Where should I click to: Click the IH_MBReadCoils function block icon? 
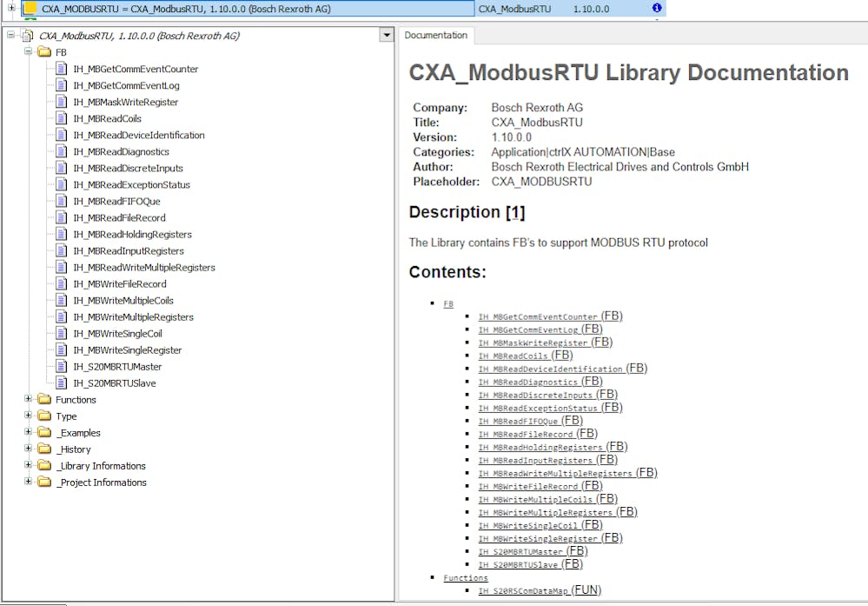(61, 119)
